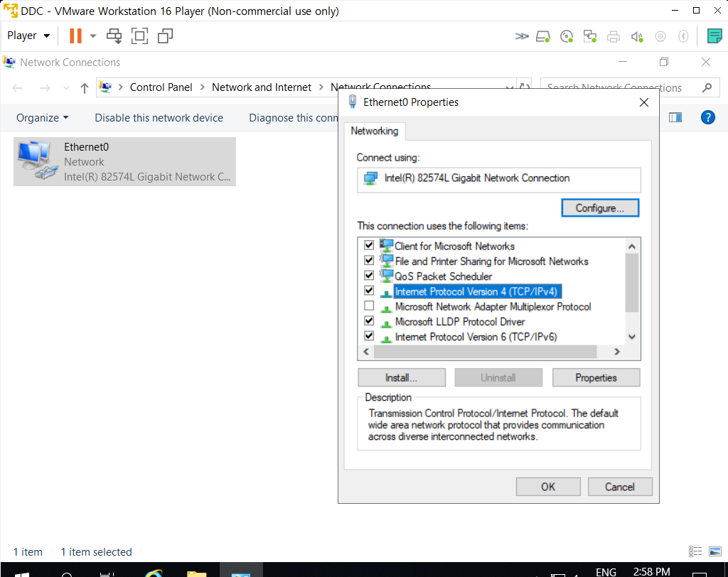This screenshot has width=728, height=577.
Task: Open Properties for selected protocol
Action: pyautogui.click(x=596, y=378)
